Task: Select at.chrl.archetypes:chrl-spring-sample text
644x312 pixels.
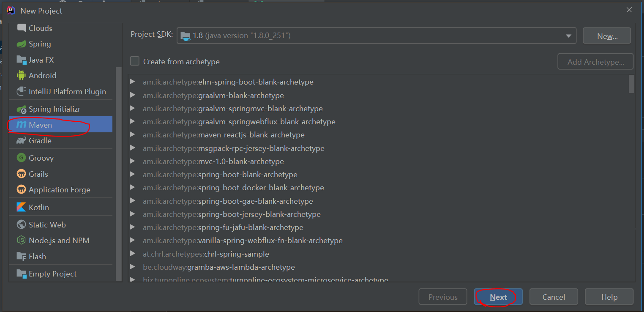Action: (x=206, y=254)
